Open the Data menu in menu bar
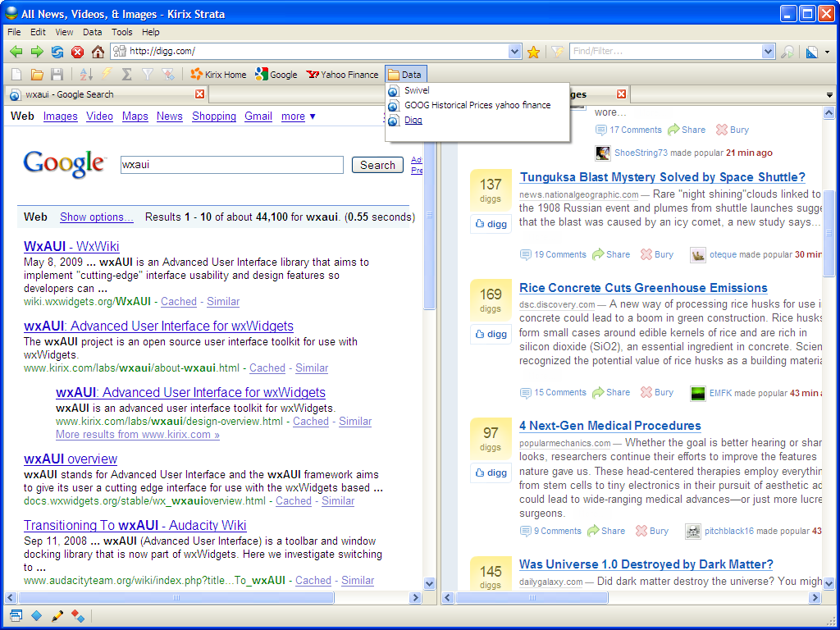 92,32
